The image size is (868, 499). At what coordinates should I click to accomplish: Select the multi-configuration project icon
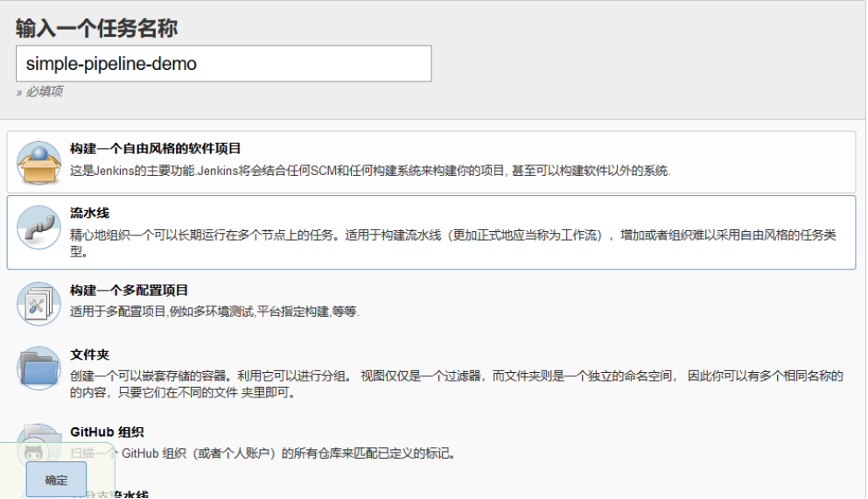point(38,304)
